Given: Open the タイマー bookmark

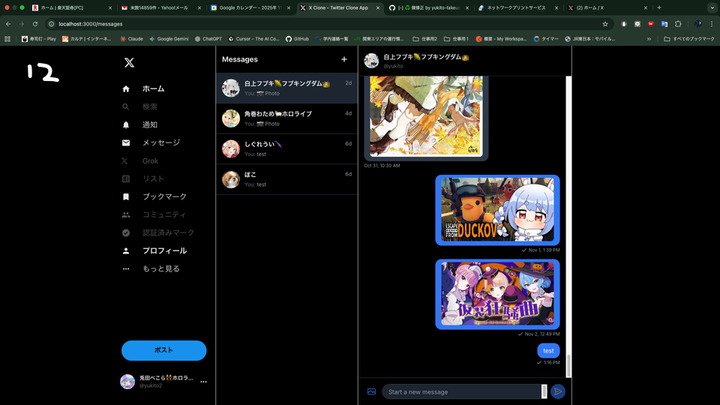Looking at the screenshot, I should (x=546, y=39).
